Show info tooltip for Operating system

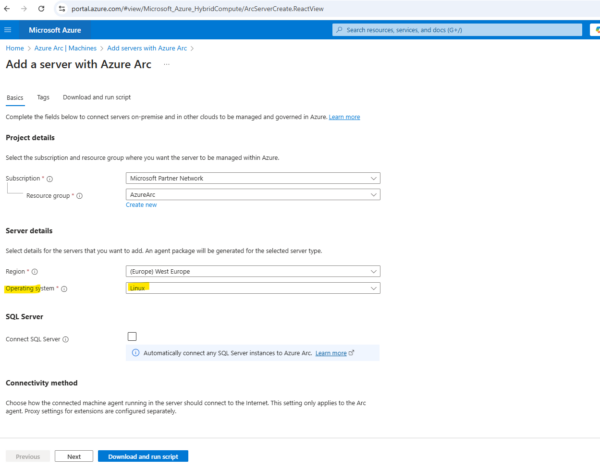[x=64, y=289]
